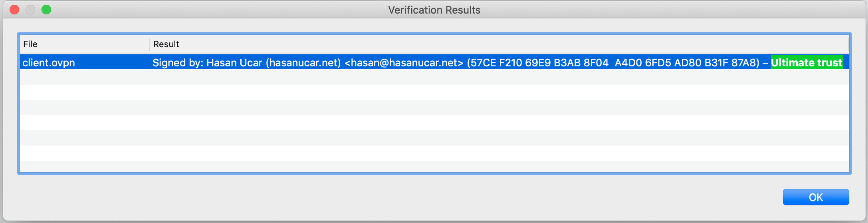Image resolution: width=868 pixels, height=223 pixels.
Task: Click the Result column header
Action: [x=166, y=44]
